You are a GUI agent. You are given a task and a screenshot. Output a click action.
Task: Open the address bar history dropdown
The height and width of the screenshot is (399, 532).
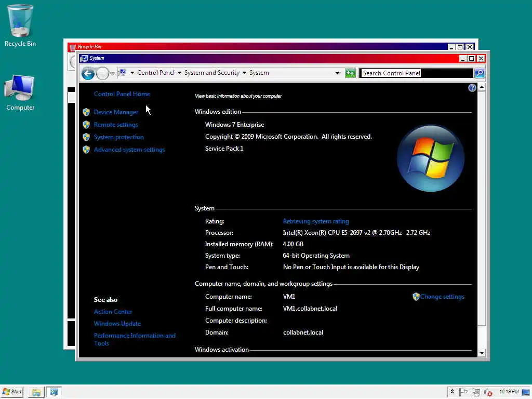tap(337, 73)
